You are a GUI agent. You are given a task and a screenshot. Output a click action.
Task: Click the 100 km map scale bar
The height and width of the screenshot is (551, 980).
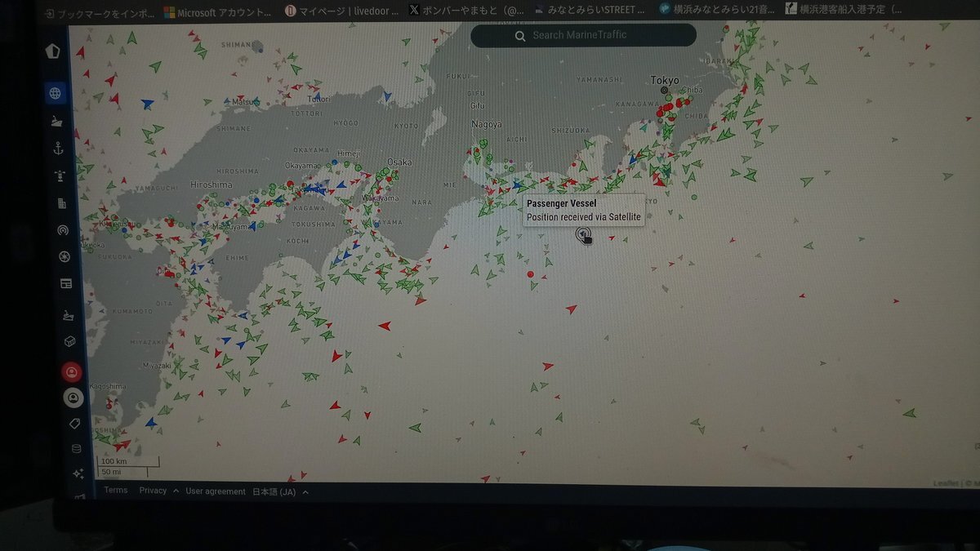pyautogui.click(x=128, y=462)
